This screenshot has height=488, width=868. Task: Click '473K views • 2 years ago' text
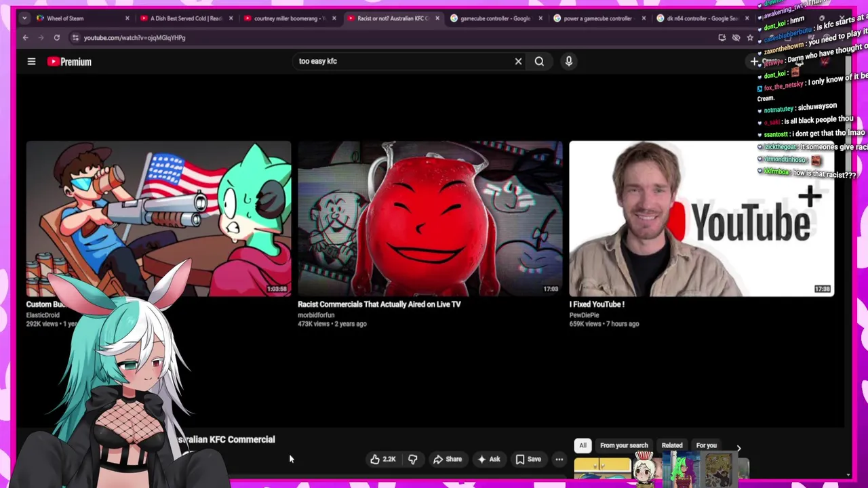pos(332,324)
